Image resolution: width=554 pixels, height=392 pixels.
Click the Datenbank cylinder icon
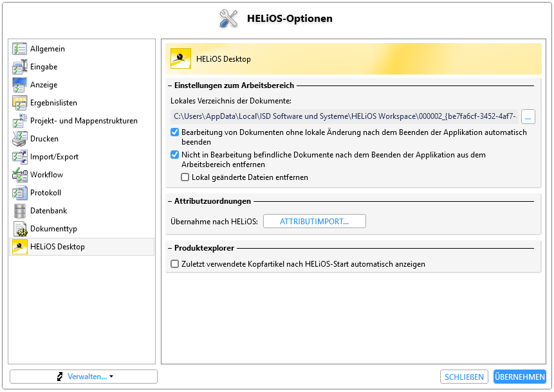tap(19, 211)
